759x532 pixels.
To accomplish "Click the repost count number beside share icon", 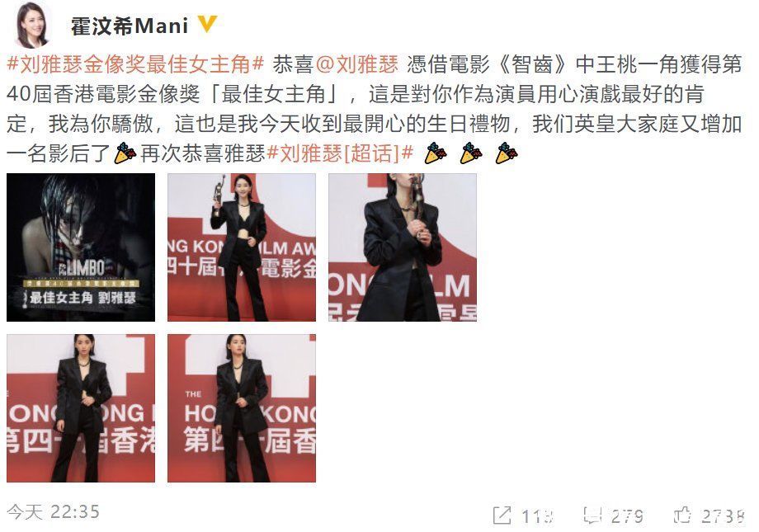I will pos(537,516).
